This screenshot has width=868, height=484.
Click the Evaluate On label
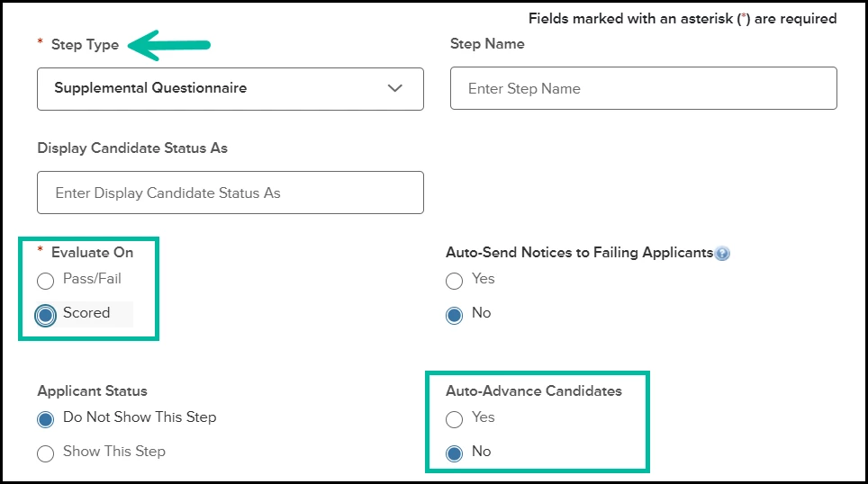click(92, 253)
